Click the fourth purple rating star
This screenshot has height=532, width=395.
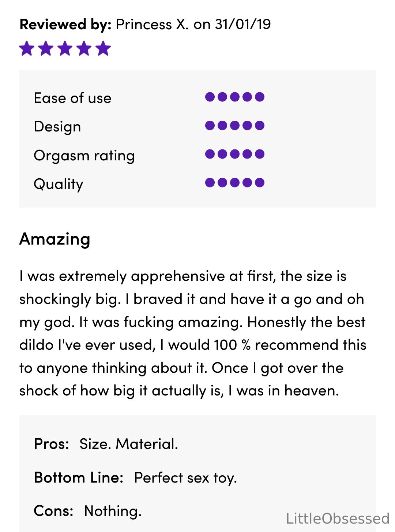(x=84, y=48)
